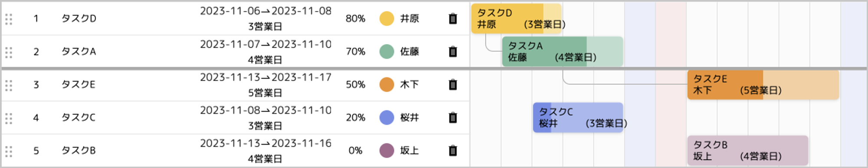Click the trash icon for タスクA
The height and width of the screenshot is (168, 868).
tap(453, 52)
